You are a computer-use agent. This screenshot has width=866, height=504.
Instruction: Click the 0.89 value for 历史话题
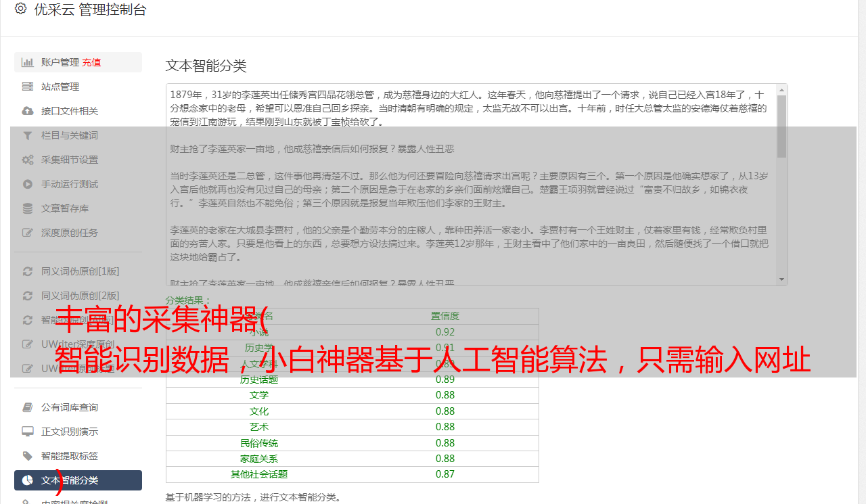[445, 380]
